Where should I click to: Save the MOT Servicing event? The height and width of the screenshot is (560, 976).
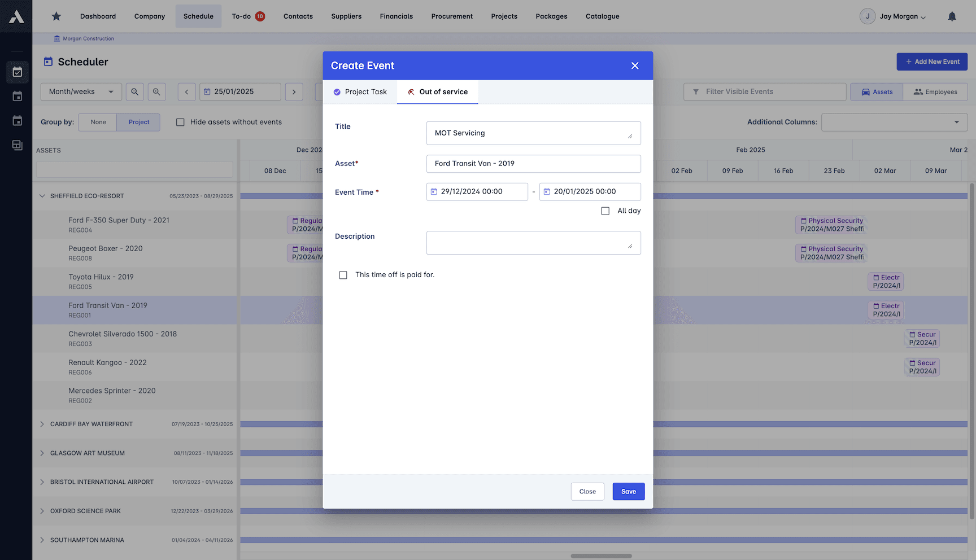pos(628,491)
